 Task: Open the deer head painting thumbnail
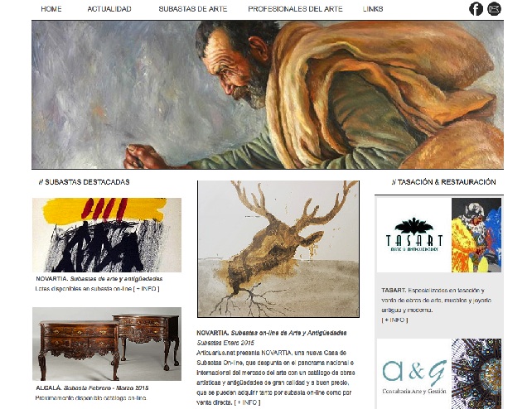coord(278,249)
